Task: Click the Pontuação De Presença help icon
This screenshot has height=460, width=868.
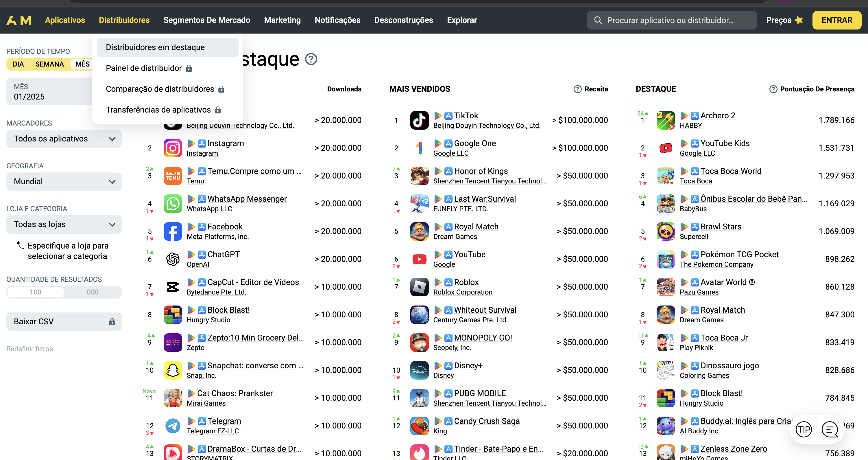Action: (773, 89)
